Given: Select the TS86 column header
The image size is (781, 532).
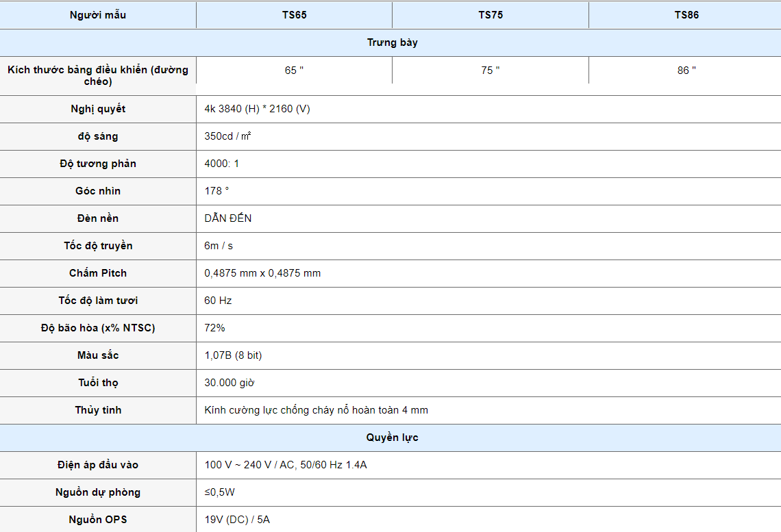Looking at the screenshot, I should tap(686, 15).
